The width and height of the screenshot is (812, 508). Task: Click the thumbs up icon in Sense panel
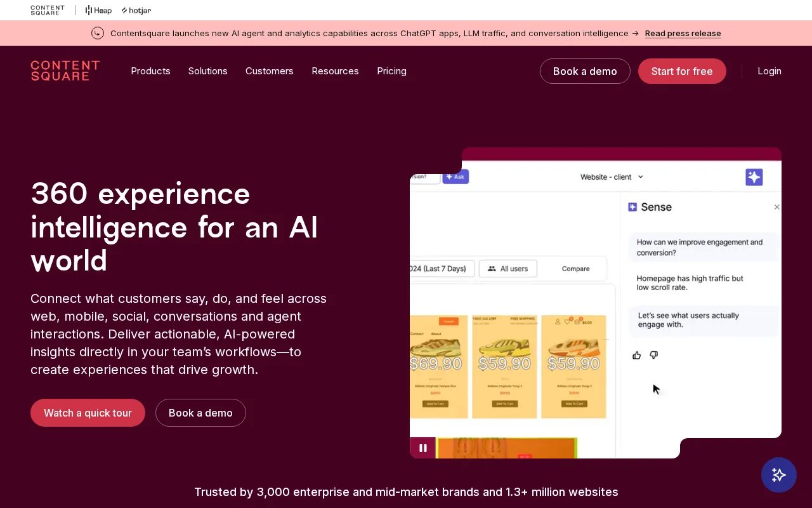(x=637, y=355)
